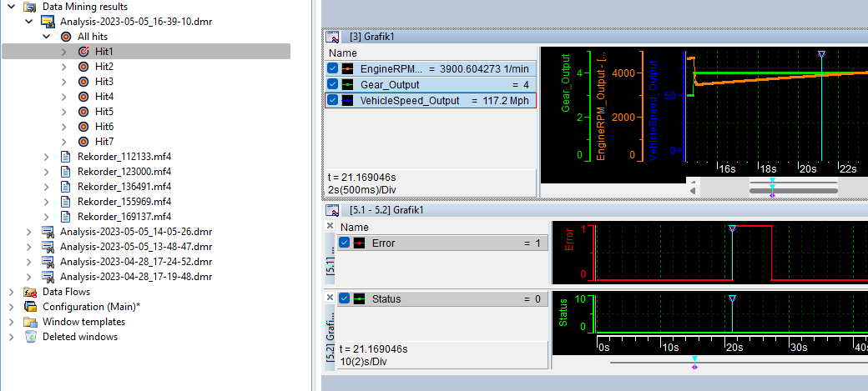Image resolution: width=868 pixels, height=391 pixels.
Task: Uncheck the EngineRPM signal checkbox
Action: (x=332, y=69)
